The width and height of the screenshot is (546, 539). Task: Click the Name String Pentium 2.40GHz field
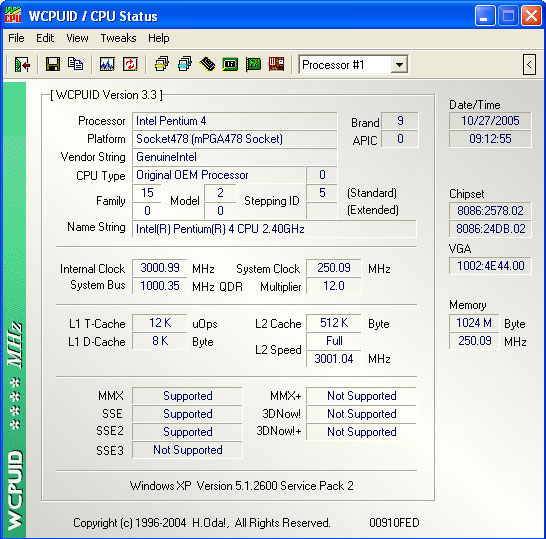coord(274,229)
